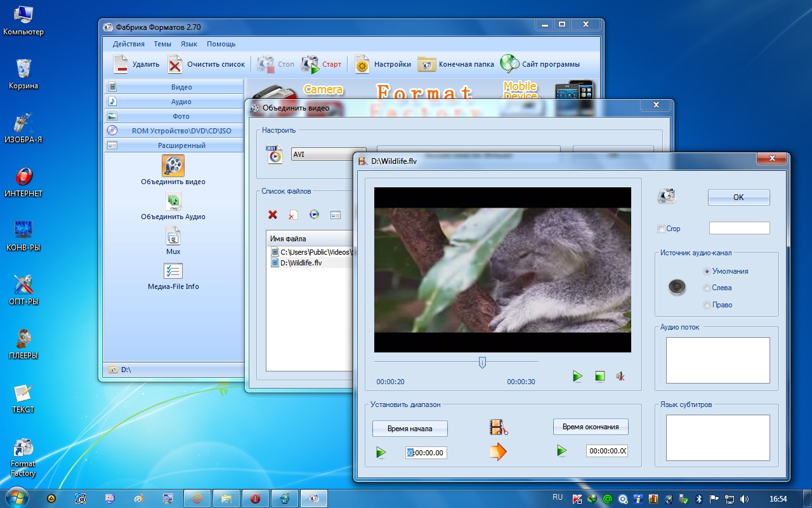Select the C:\Users\Public\Videos file row
Screen dimensions: 812x508
click(310, 252)
